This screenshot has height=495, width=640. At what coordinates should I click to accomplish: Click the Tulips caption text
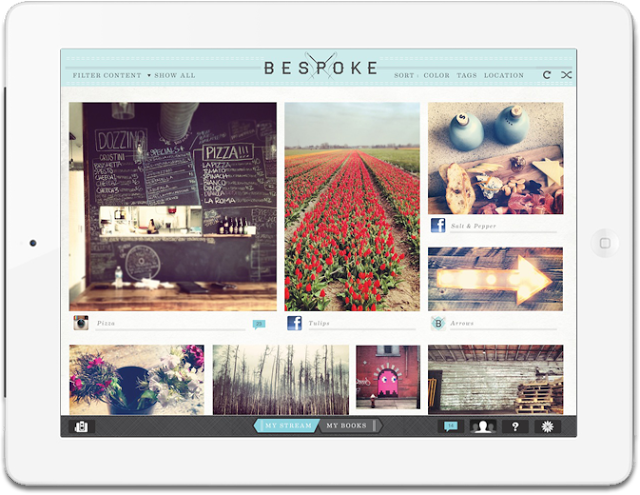point(319,323)
